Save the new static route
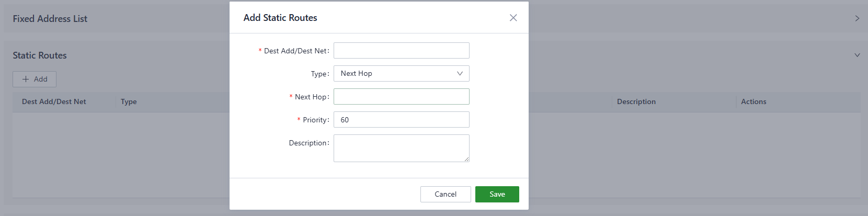Viewport: 868px width, 216px height. click(x=497, y=194)
